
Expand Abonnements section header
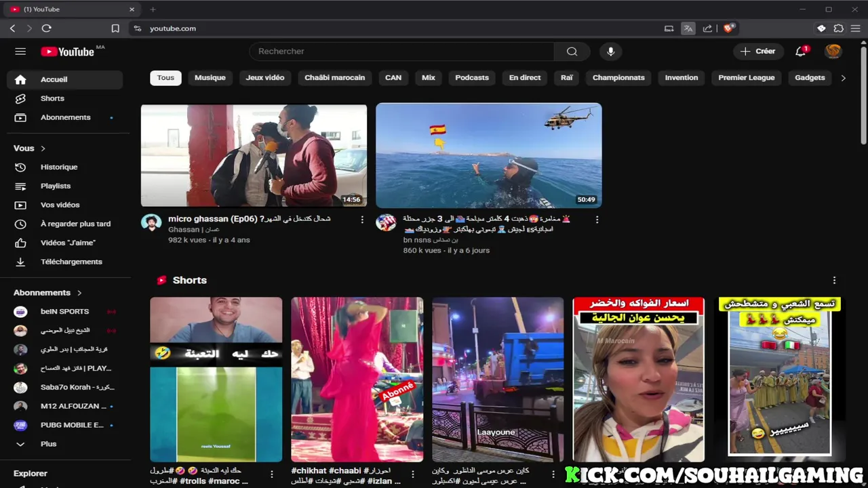pyautogui.click(x=47, y=293)
